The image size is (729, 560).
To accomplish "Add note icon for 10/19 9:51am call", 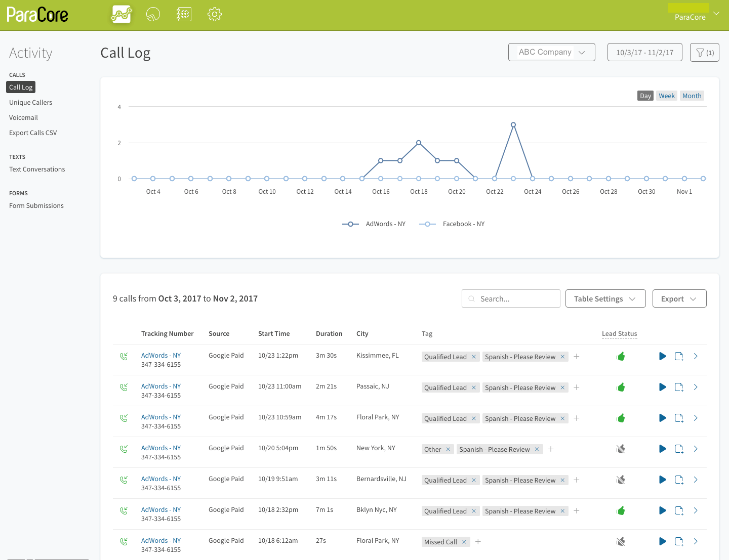I will pyautogui.click(x=679, y=480).
